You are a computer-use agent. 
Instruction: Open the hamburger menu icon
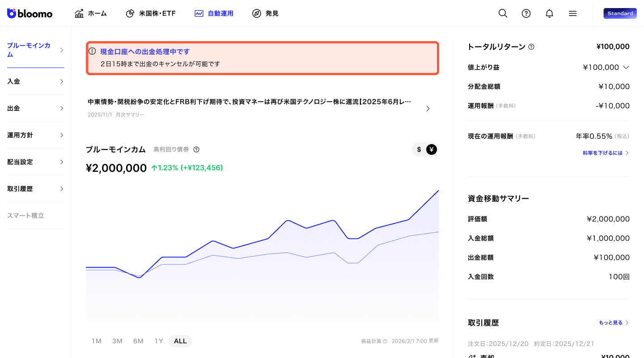click(x=572, y=13)
